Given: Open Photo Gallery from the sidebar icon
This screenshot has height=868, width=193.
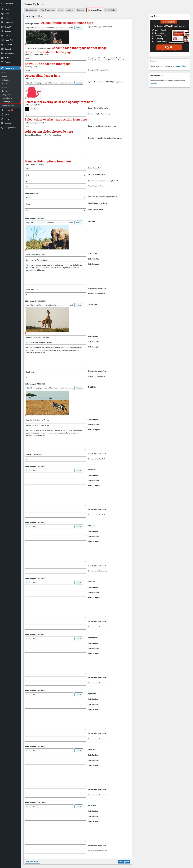Looking at the screenshot, I should [x=2, y=40].
